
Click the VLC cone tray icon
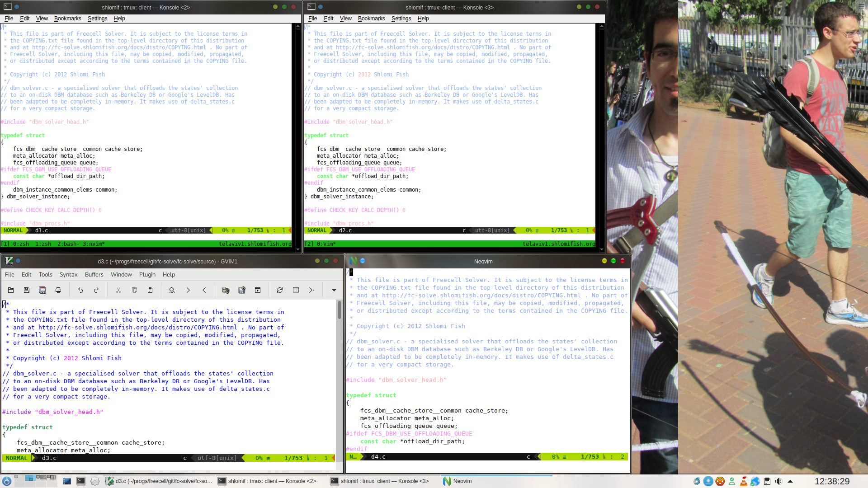744,481
